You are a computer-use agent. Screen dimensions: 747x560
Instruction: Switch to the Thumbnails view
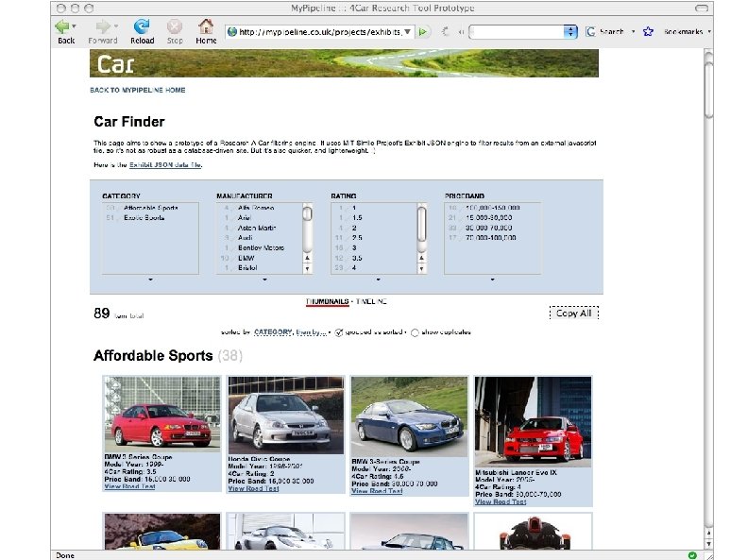pos(328,301)
